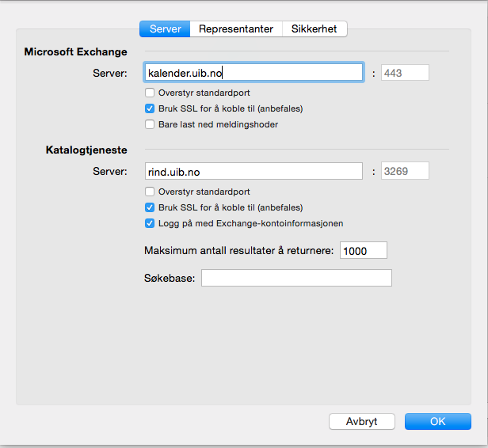Click the Katalogtjeneste section heading

(x=86, y=150)
